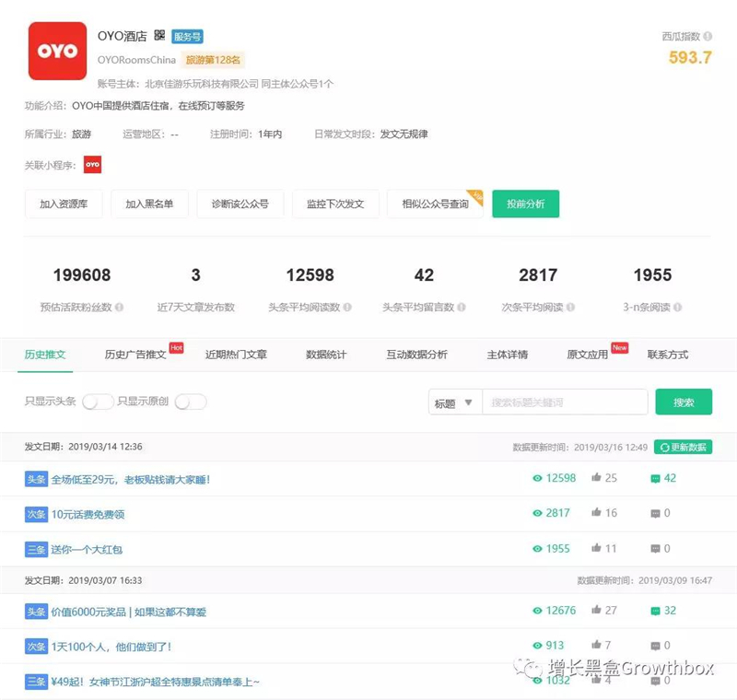The width and height of the screenshot is (737, 700).
Task: Click the 监控下次发文 button
Action: [x=335, y=204]
